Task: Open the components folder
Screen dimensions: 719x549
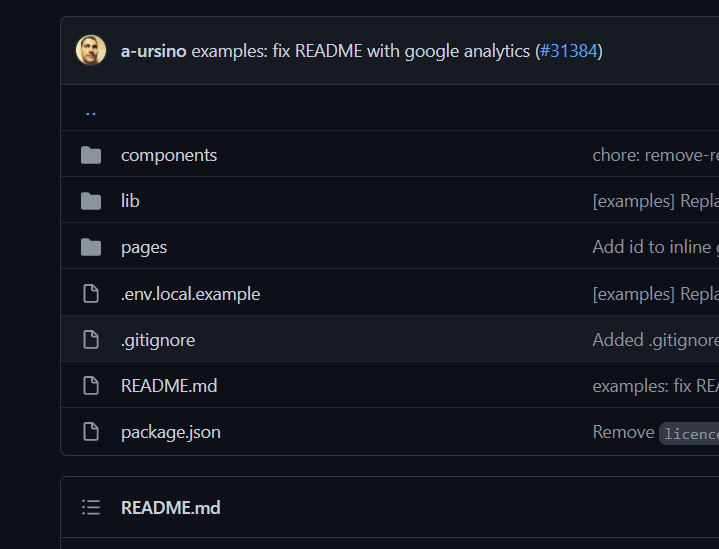Action: click(x=169, y=155)
